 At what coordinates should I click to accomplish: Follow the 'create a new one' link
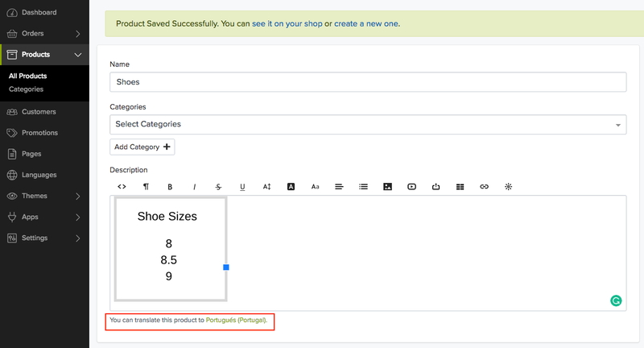tap(366, 24)
